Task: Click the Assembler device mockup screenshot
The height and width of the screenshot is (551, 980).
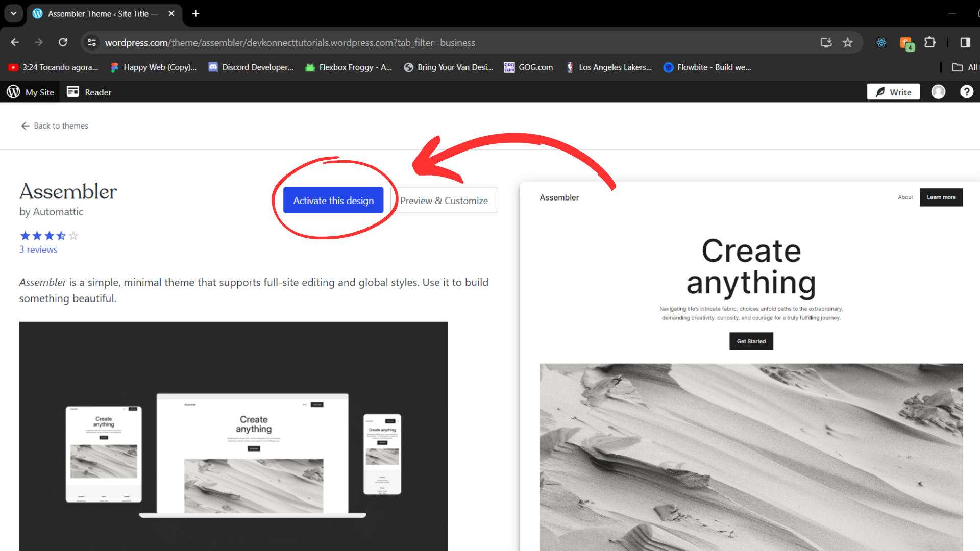Action: (233, 436)
